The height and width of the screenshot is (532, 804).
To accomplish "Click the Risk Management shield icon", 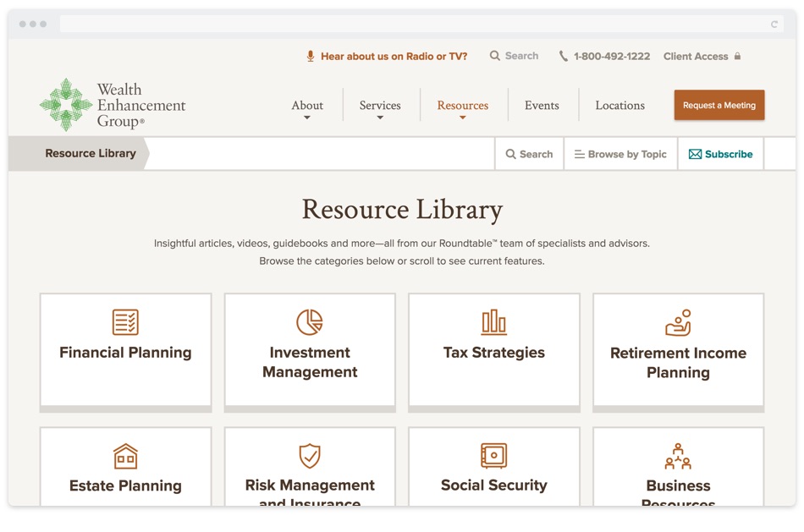I will [x=310, y=455].
